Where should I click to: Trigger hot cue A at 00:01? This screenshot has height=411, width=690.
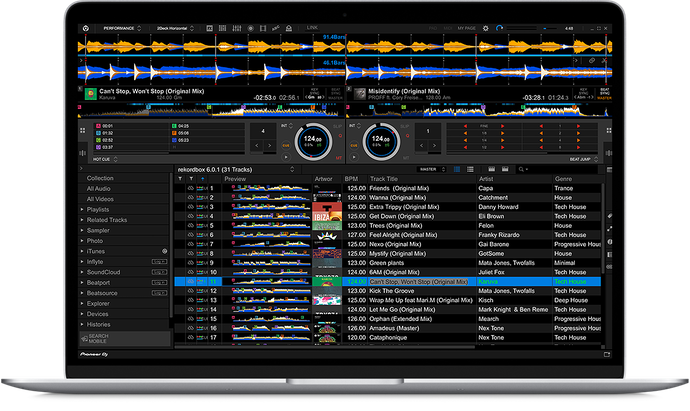[131, 126]
